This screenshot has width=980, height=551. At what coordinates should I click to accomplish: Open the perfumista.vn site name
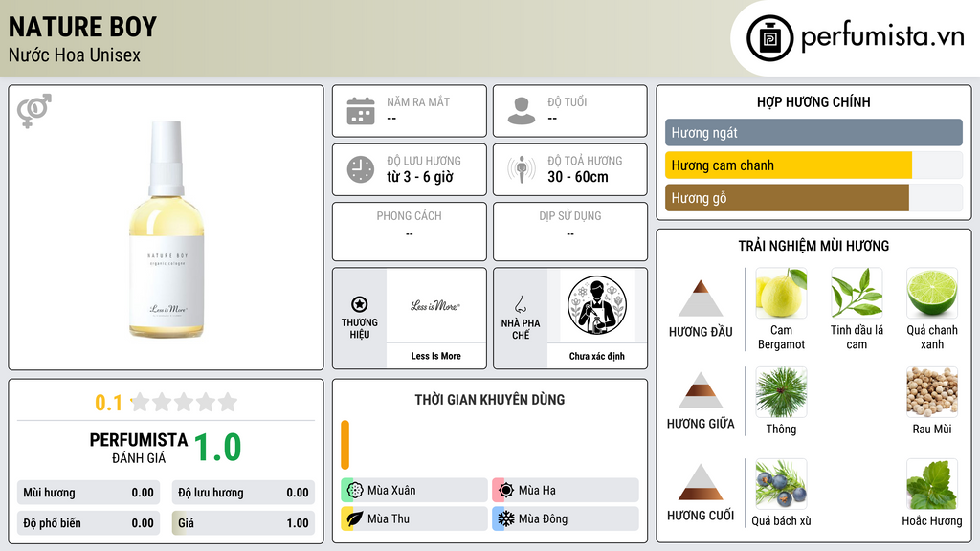882,37
